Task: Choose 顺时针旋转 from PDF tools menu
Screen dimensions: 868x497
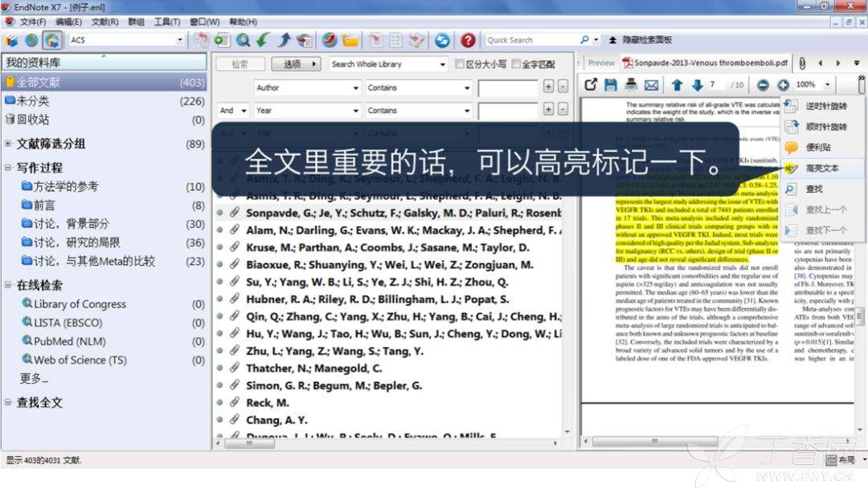Action: click(823, 127)
